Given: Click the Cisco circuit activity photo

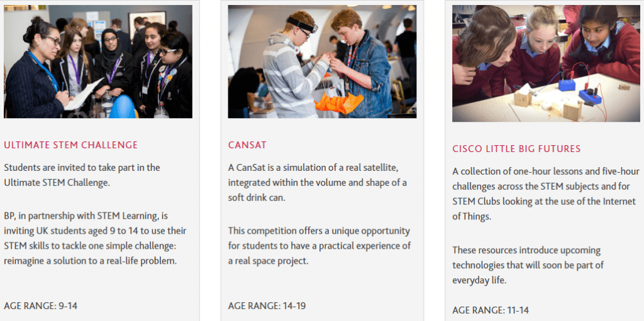Looking at the screenshot, I should click(546, 63).
